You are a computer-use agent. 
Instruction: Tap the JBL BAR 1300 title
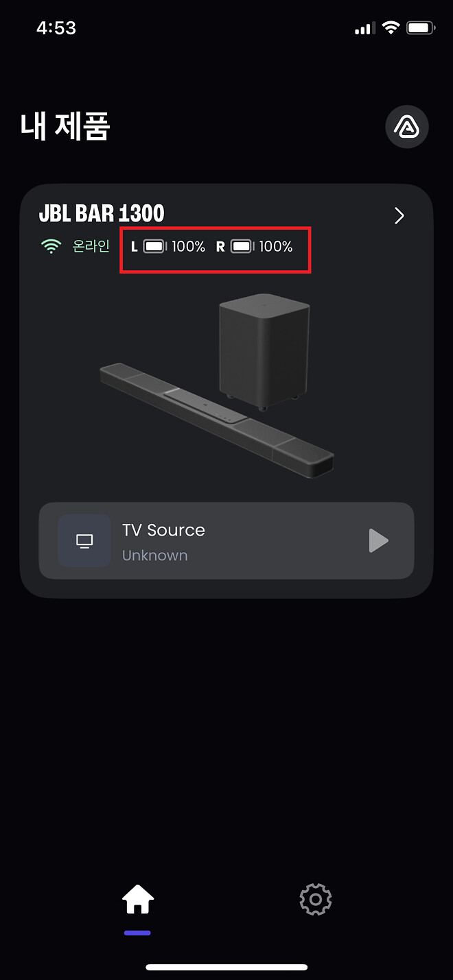pyautogui.click(x=102, y=213)
